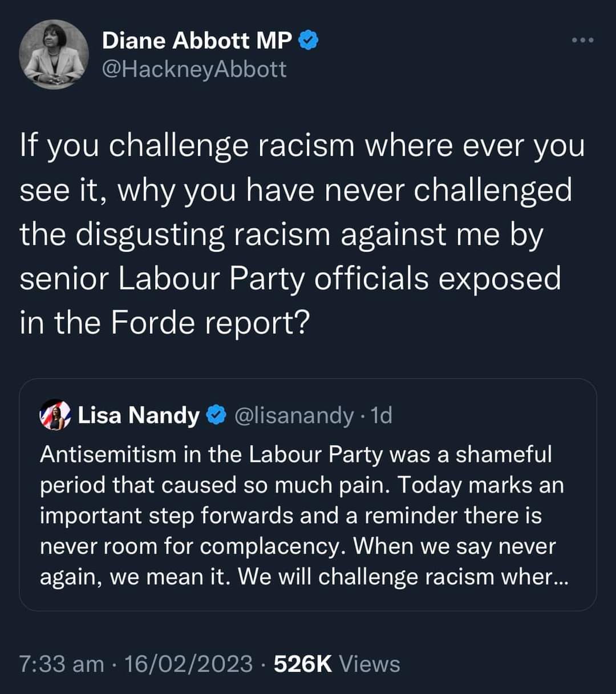Visit the @HackneyAbbott handle
The height and width of the screenshot is (694, 616).
[x=194, y=69]
